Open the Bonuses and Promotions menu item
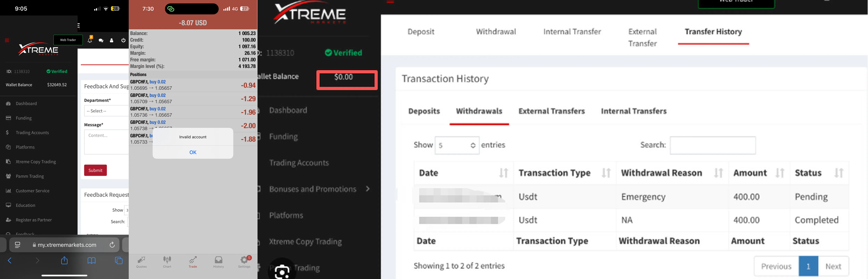This screenshot has width=868, height=279. coord(312,189)
